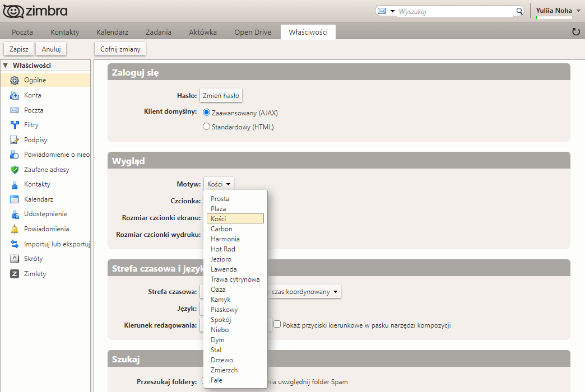Click the Powiadomienia bell icon
This screenshot has height=392, width=585.
(x=15, y=229)
